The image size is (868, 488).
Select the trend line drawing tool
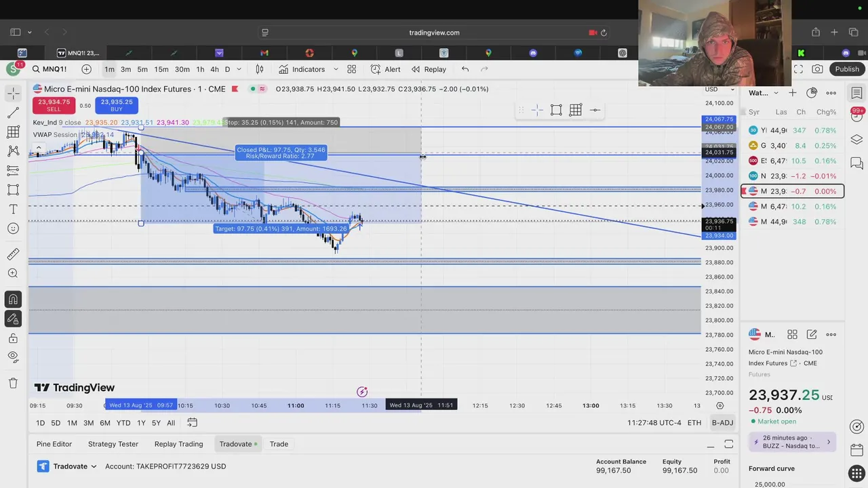(13, 113)
